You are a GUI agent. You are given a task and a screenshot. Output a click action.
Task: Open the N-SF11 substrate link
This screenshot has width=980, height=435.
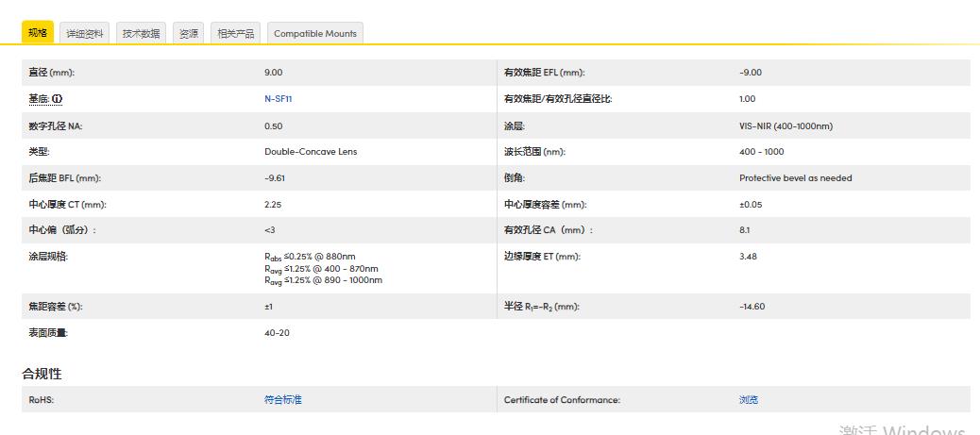click(x=279, y=99)
